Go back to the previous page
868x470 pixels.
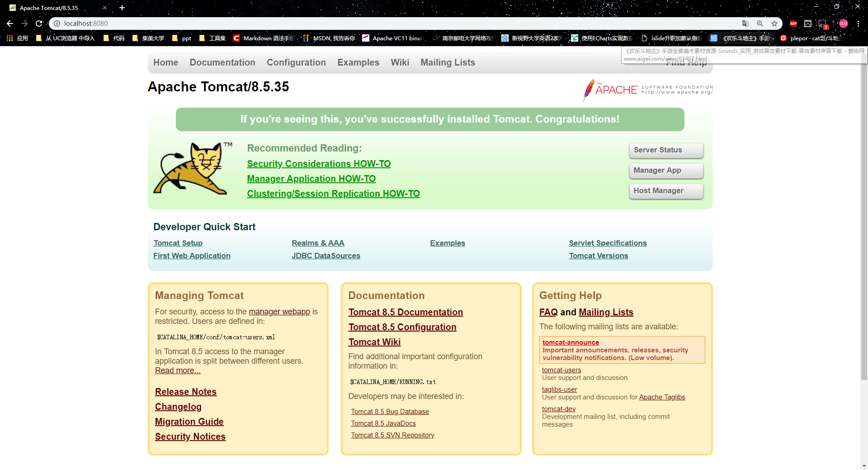pyautogui.click(x=10, y=24)
